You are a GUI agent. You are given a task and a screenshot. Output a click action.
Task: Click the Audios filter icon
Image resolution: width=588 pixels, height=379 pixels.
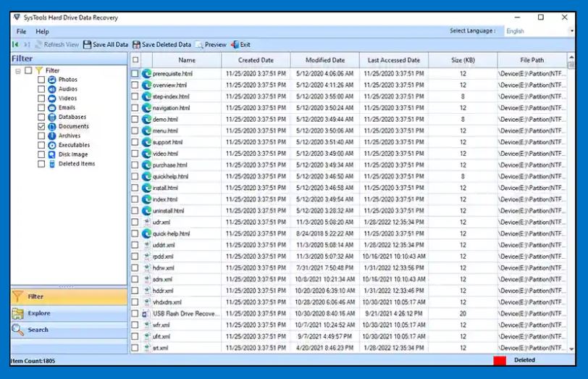52,89
